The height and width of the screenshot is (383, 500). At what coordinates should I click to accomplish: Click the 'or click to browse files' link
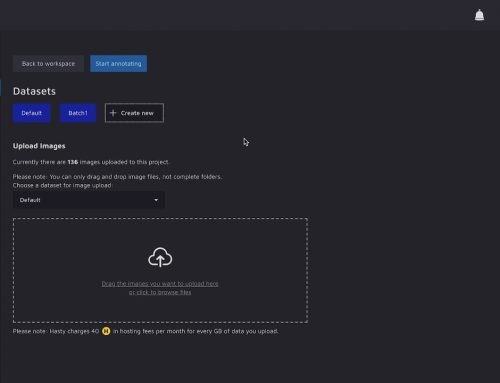tap(160, 292)
